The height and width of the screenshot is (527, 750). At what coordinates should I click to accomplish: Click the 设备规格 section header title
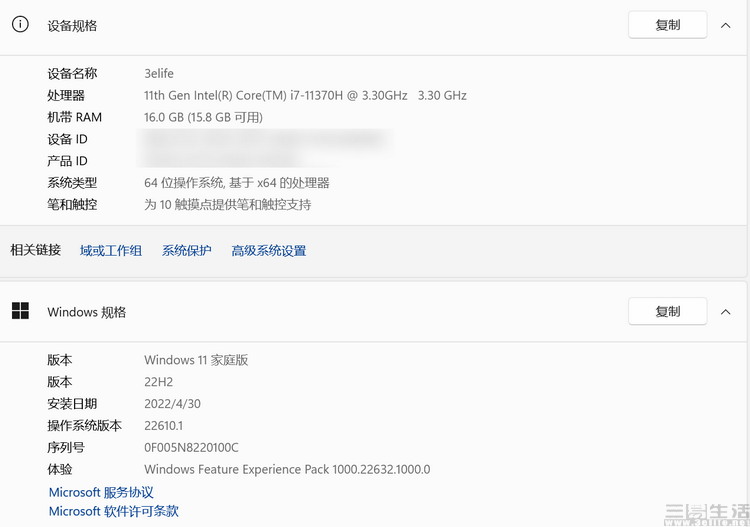point(72,26)
